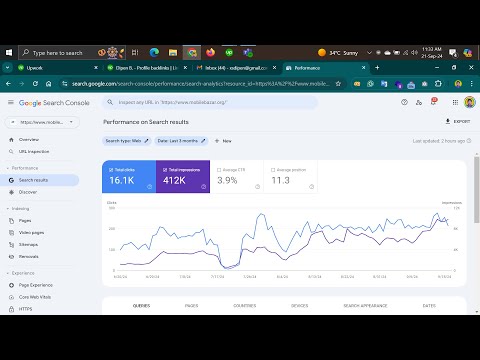Open the Windows Start menu

[9, 53]
